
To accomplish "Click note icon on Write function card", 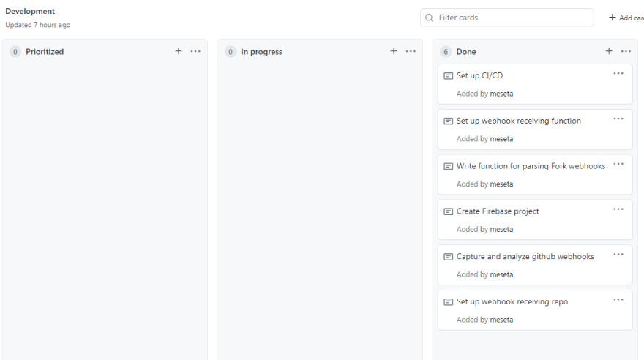I will pos(448,166).
